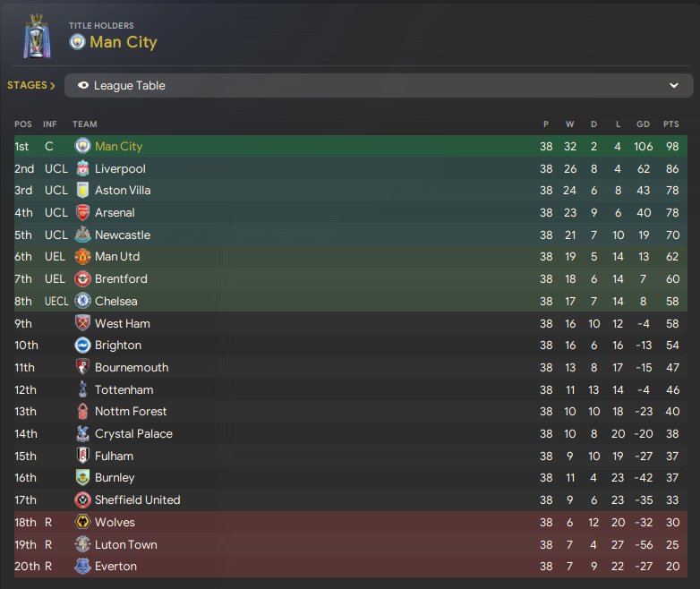
Task: Open the Man City title holders link
Action: point(124,42)
